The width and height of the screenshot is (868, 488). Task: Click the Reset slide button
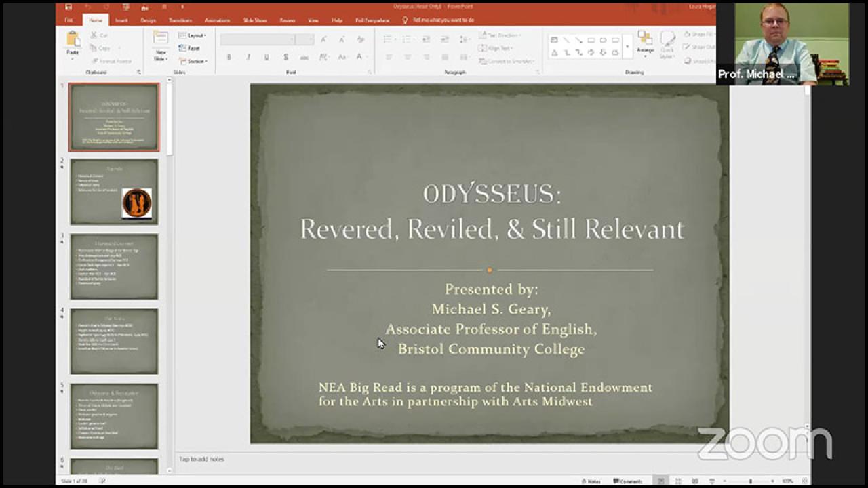[x=189, y=48]
